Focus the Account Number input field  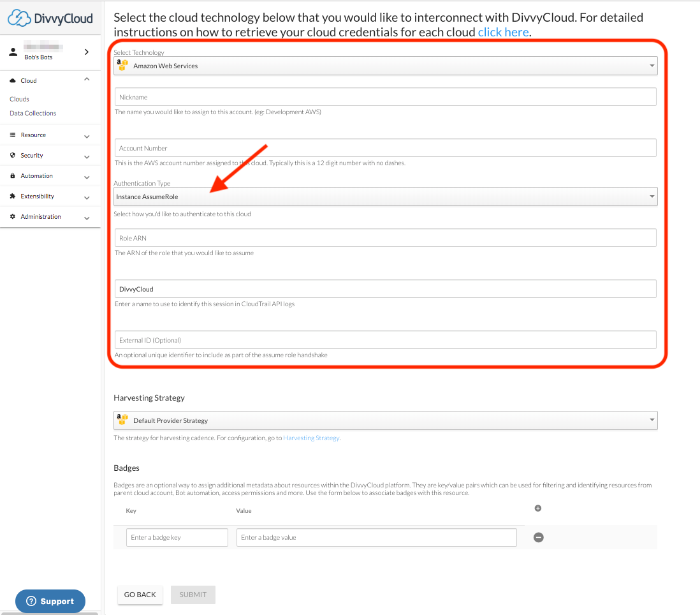coord(385,148)
